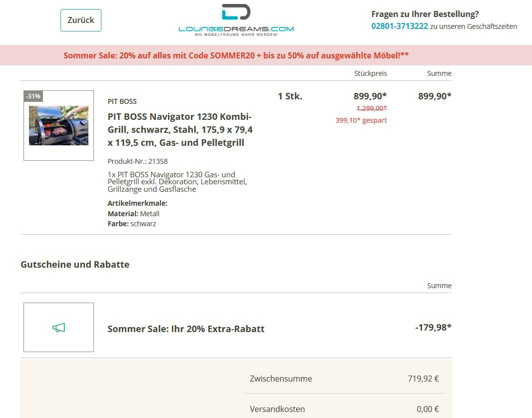Click the Versandkosten label
The width and height of the screenshot is (532, 418).
coord(278,409)
